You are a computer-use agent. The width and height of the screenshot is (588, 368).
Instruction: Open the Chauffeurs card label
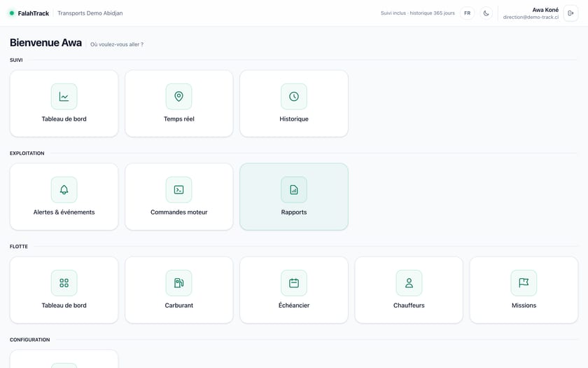pyautogui.click(x=409, y=306)
